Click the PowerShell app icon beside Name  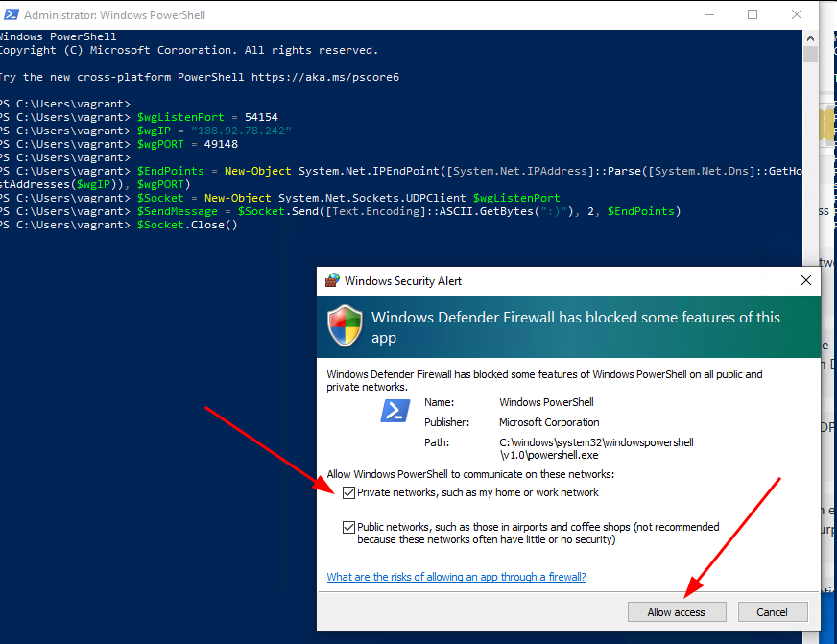click(x=395, y=412)
